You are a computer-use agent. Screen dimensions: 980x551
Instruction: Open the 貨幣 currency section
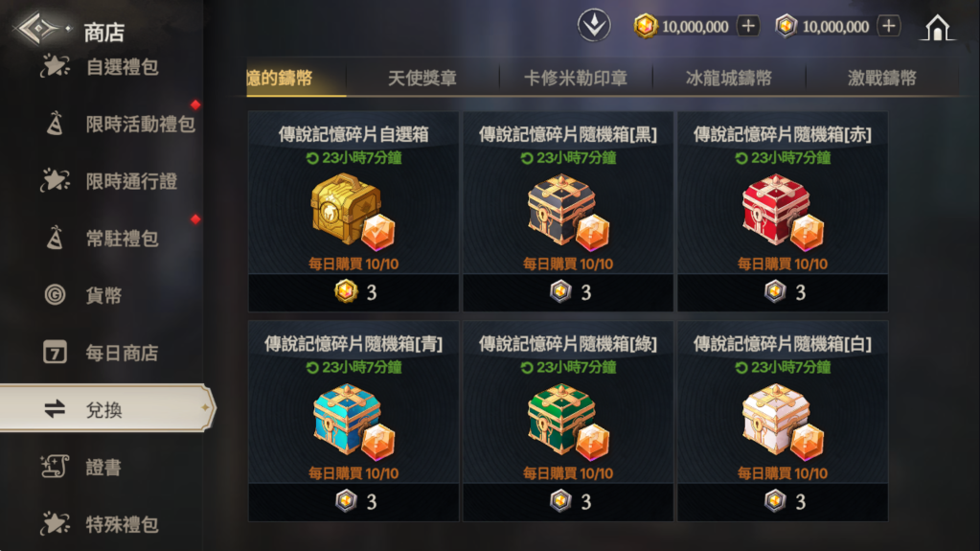tap(102, 295)
